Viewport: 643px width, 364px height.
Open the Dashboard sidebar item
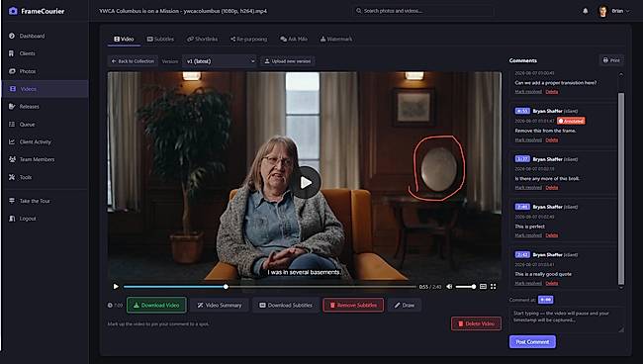(45, 36)
